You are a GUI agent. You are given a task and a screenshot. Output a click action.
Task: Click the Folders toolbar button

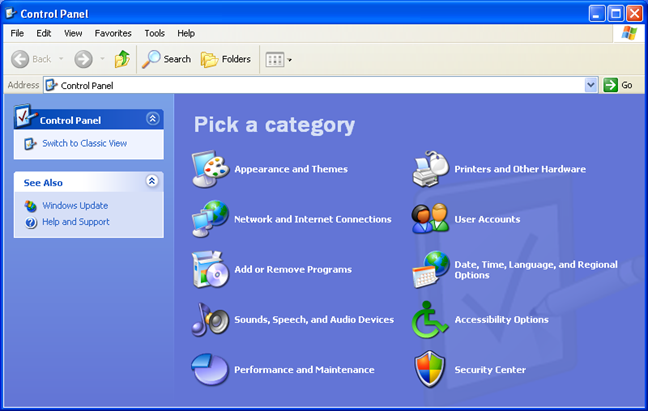click(x=226, y=59)
